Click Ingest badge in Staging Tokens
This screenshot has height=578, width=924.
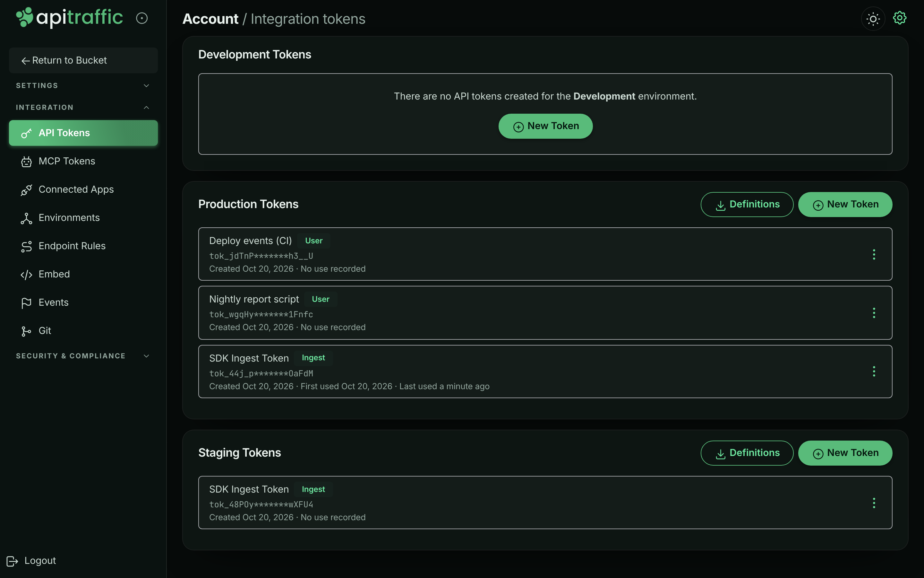coord(313,489)
